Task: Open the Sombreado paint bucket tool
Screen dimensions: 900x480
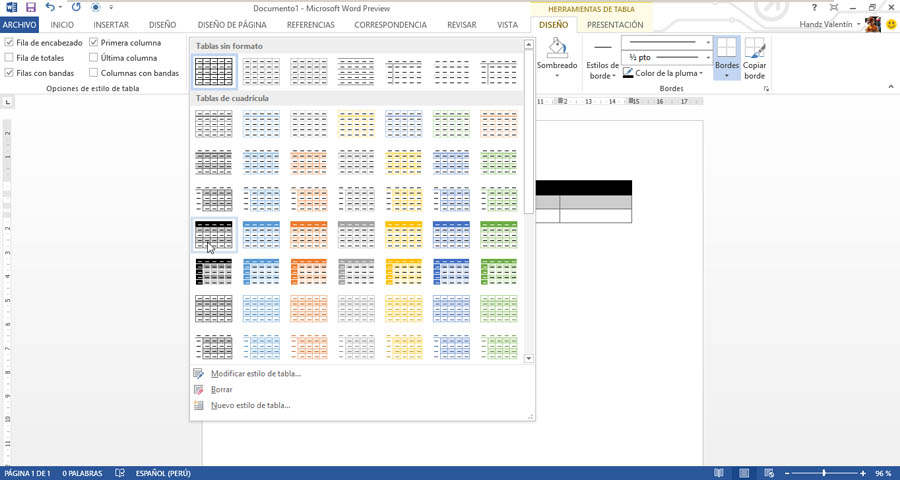Action: tap(557, 50)
